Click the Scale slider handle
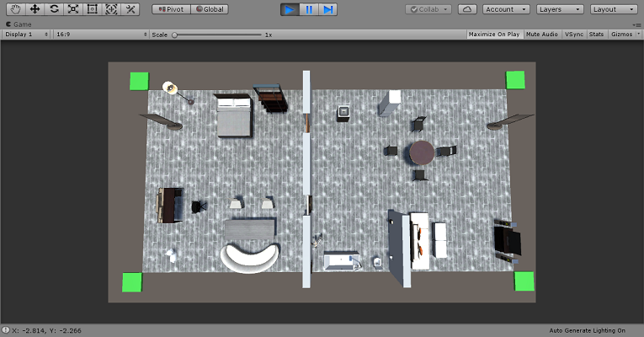This screenshot has height=337, width=644. (175, 35)
